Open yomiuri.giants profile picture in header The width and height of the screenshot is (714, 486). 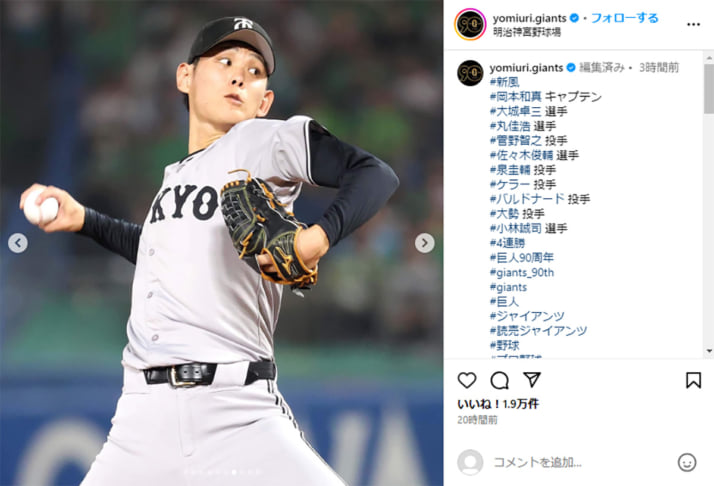[470, 24]
